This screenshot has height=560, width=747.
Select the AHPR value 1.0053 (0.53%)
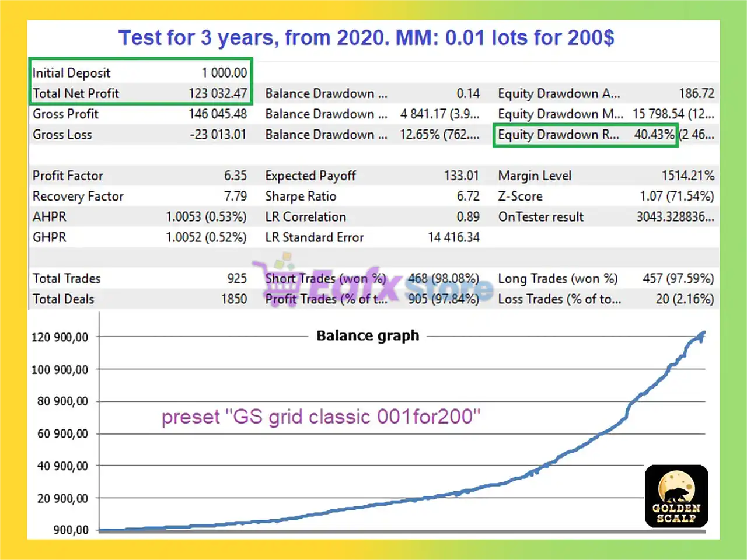206,217
